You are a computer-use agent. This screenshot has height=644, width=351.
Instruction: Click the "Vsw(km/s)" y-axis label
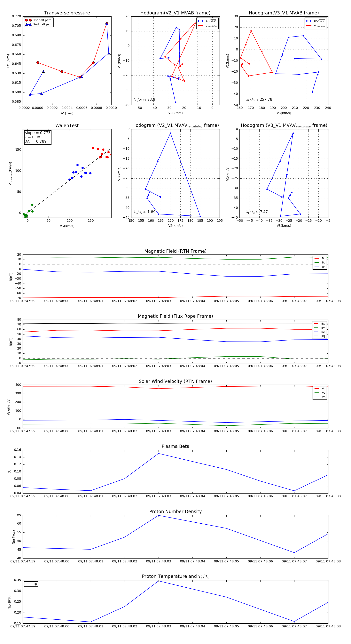9,407
